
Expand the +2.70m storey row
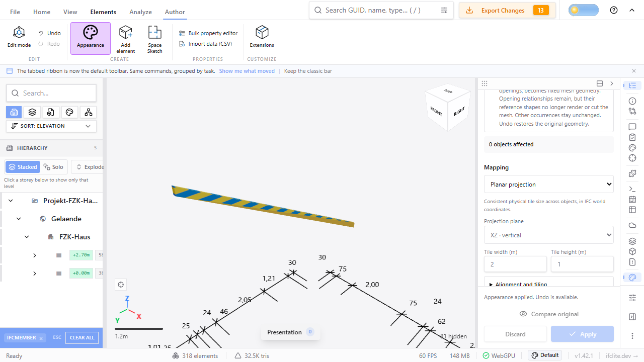tap(34, 255)
